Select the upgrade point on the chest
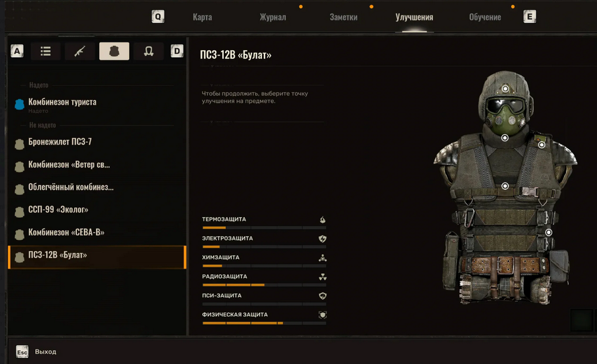The height and width of the screenshot is (364, 597). coord(505,186)
